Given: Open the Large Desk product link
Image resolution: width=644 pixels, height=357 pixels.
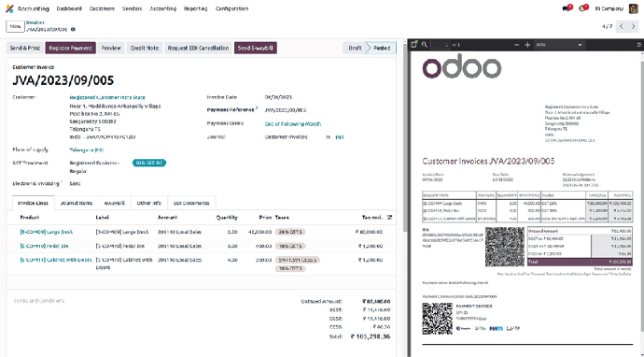Looking at the screenshot, I should click(x=47, y=232).
